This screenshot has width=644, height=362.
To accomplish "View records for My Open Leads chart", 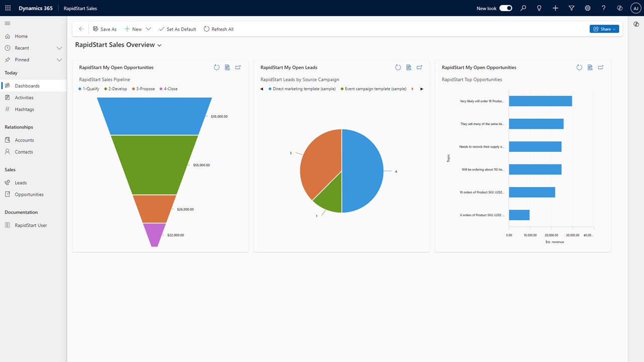I will pyautogui.click(x=409, y=67).
